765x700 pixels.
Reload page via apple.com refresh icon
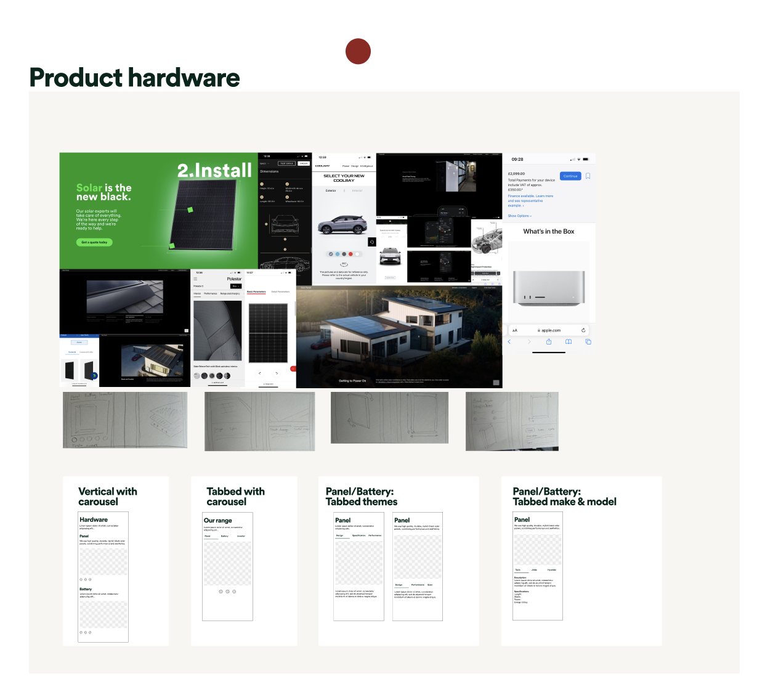coord(583,330)
